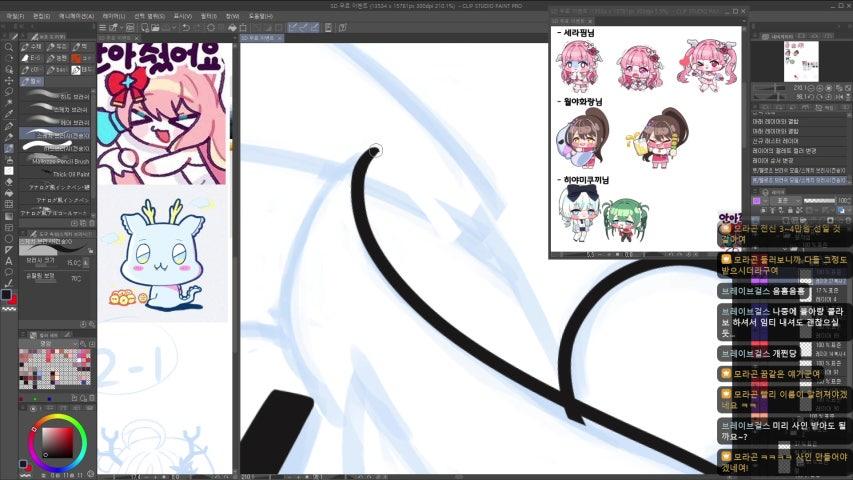Select the highlighted Brush tool in tool palette

(9, 148)
